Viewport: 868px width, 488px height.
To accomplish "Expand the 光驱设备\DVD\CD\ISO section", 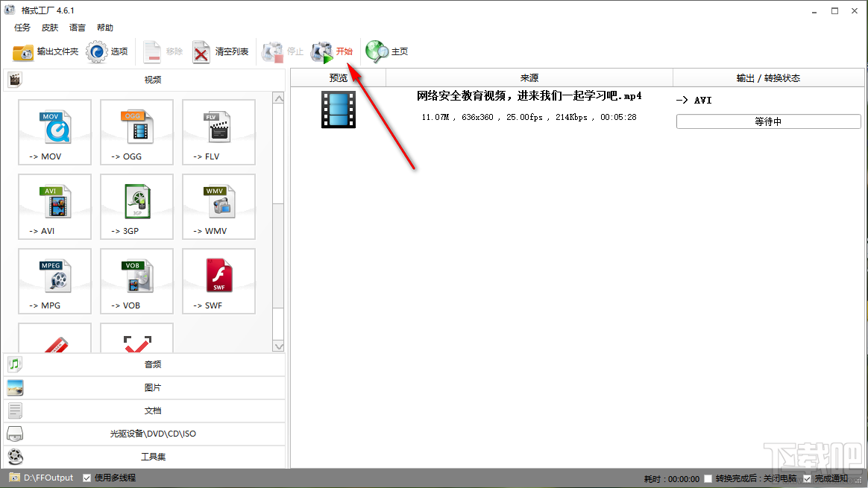I will (x=145, y=434).
